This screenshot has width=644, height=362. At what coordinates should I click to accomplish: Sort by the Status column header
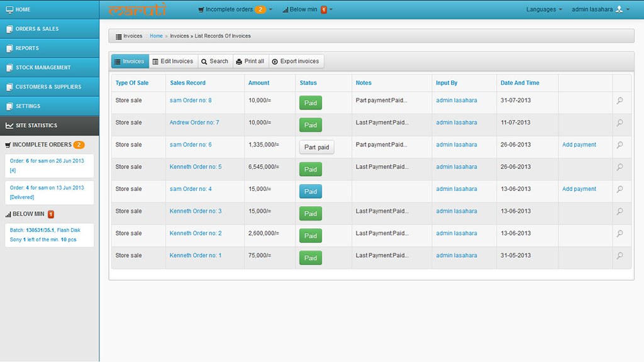[308, 83]
